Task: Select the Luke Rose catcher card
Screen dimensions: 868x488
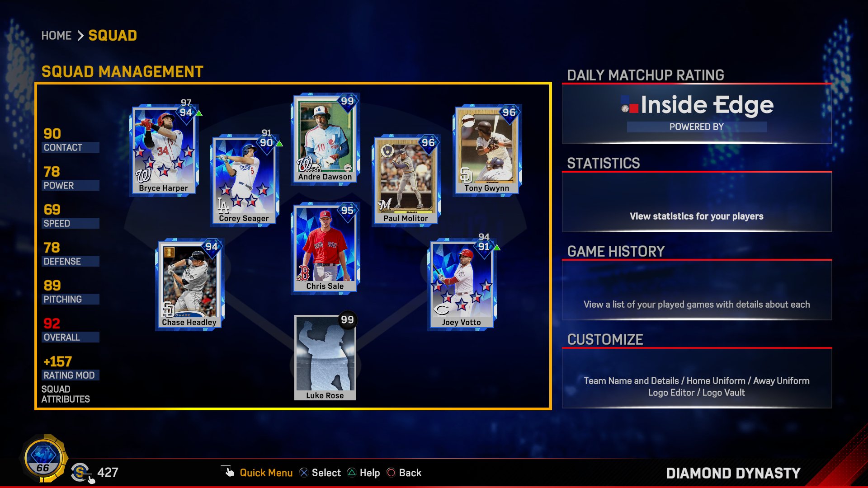Action: coord(325,358)
